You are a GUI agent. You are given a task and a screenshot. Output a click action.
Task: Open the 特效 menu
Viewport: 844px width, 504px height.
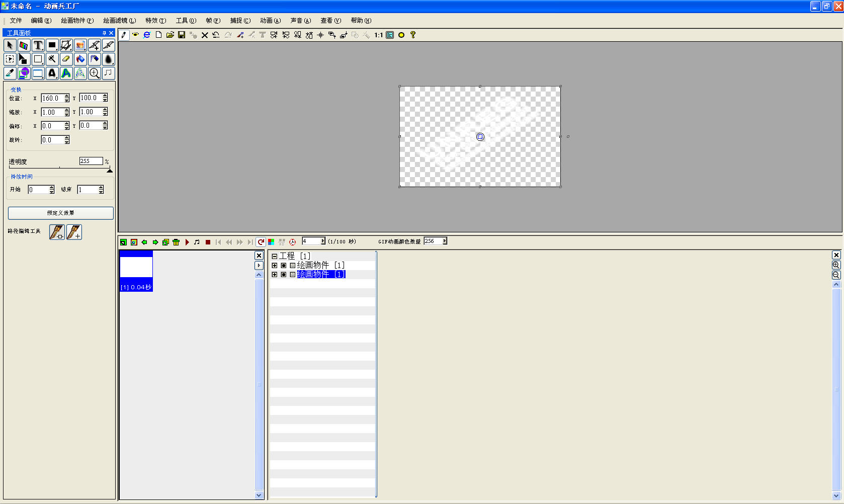pyautogui.click(x=155, y=21)
